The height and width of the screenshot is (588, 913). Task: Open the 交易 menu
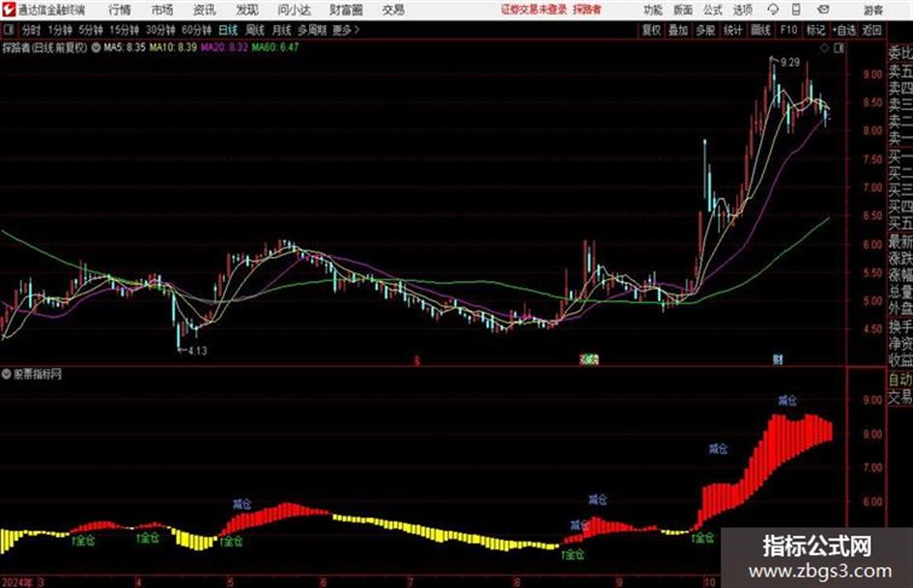(393, 10)
